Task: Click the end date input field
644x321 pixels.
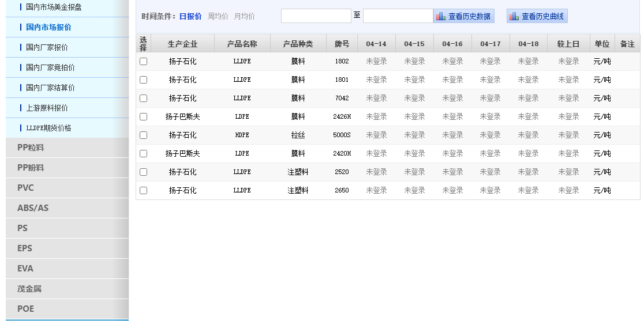Action: click(x=398, y=16)
